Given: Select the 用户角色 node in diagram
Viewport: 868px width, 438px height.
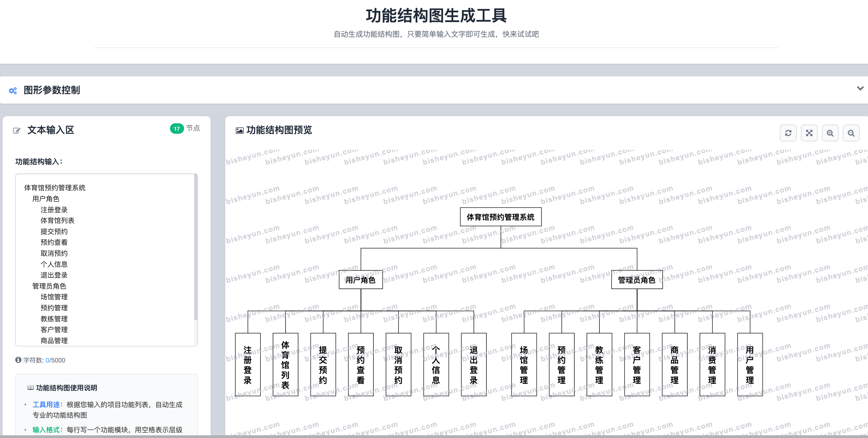Looking at the screenshot, I should click(x=361, y=280).
